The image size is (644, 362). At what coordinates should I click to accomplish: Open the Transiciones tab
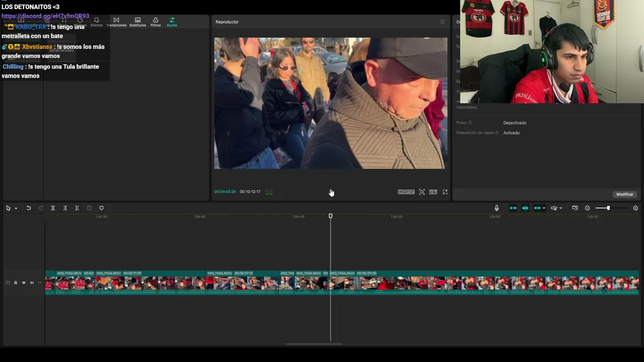point(116,22)
